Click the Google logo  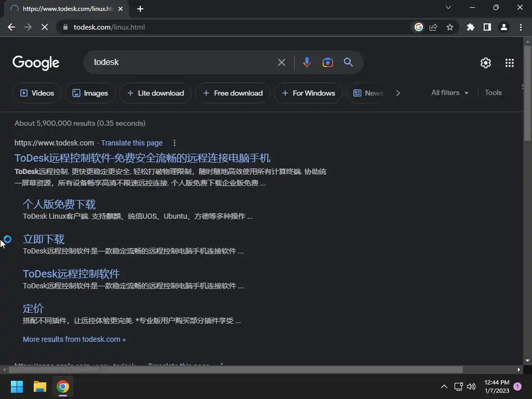tap(36, 63)
